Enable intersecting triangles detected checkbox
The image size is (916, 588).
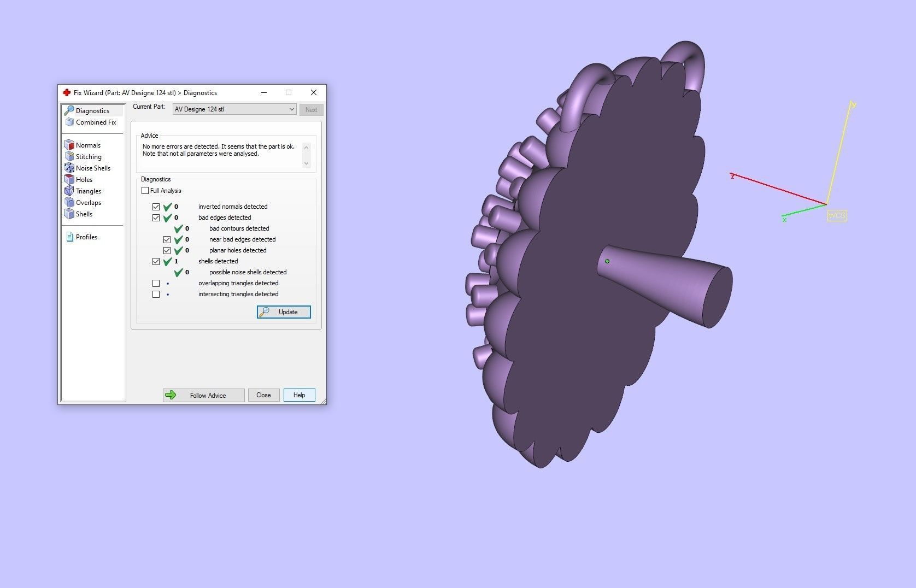point(156,294)
